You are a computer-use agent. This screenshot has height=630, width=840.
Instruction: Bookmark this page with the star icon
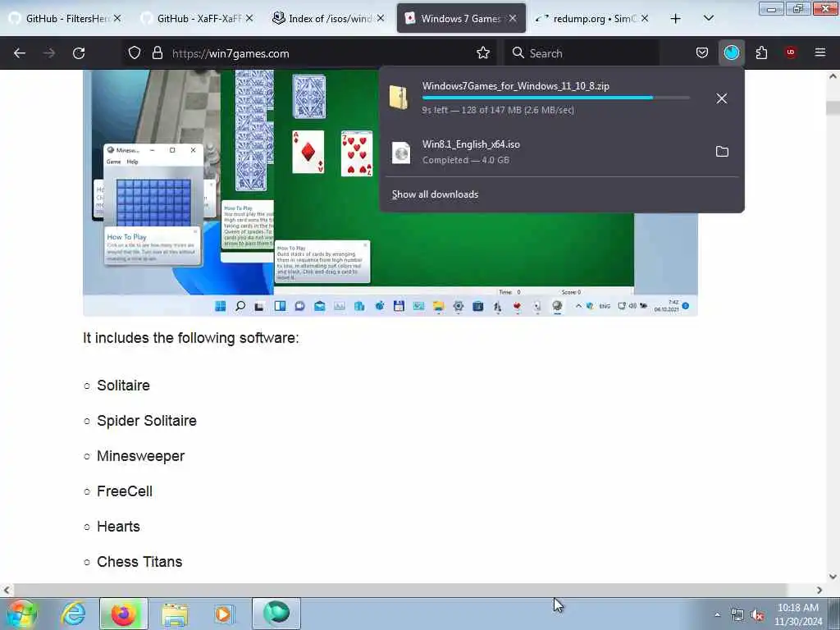[482, 53]
